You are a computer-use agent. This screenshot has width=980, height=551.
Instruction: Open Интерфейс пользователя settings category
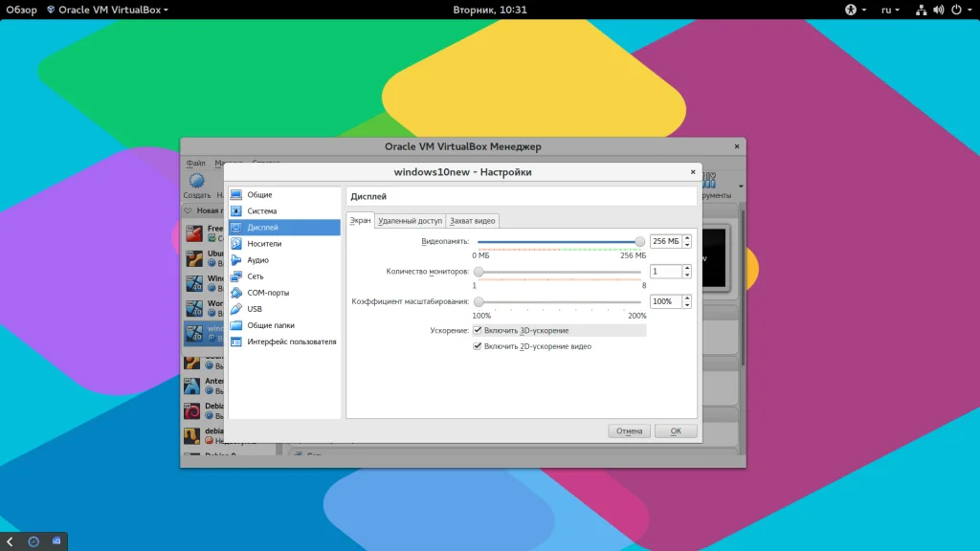point(291,342)
